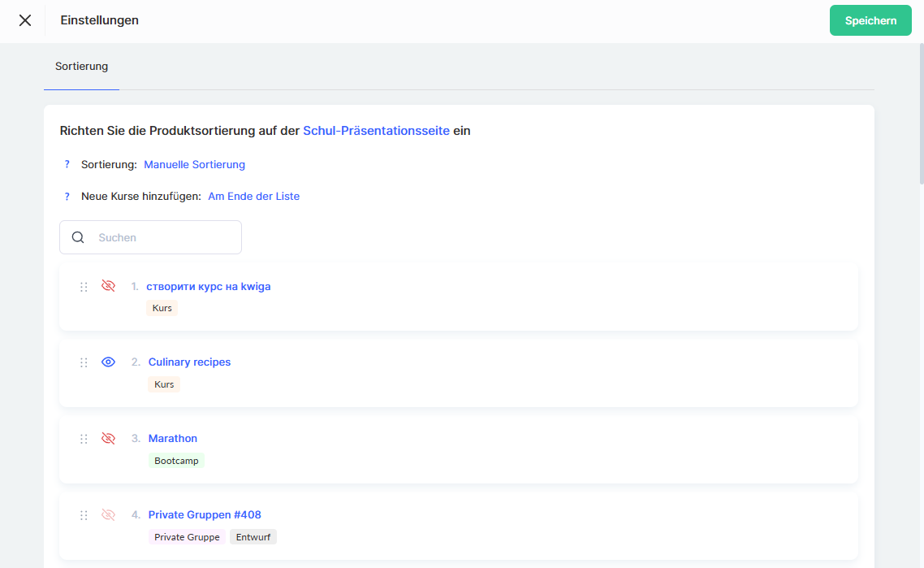
Task: Show the Marathon bootcamp via eye icon
Action: pos(108,439)
